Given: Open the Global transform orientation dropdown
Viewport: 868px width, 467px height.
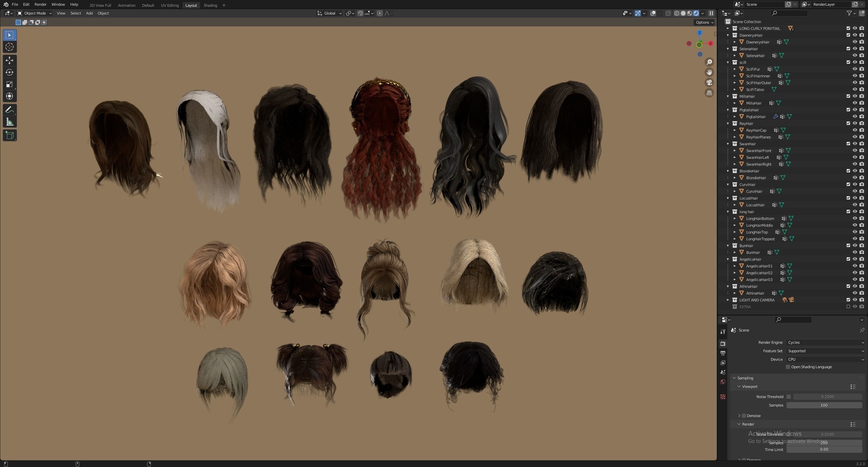Looking at the screenshot, I should (x=330, y=13).
